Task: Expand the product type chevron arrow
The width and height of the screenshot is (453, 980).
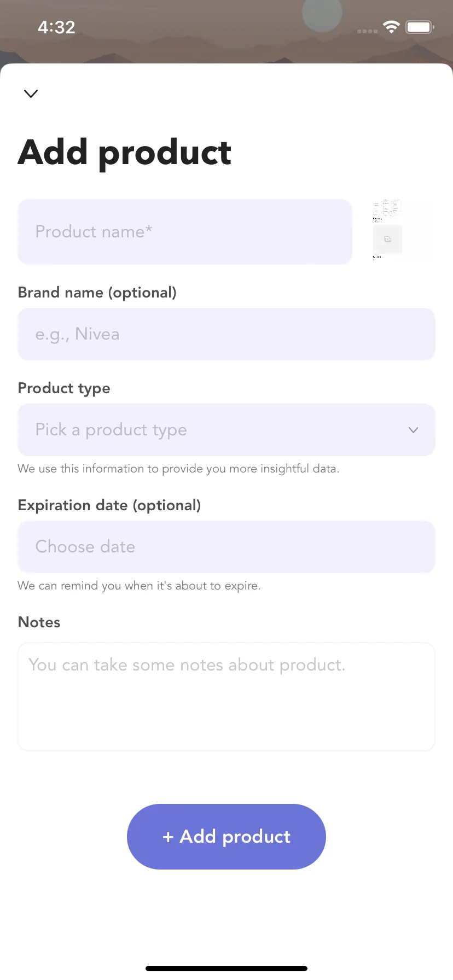Action: point(414,430)
